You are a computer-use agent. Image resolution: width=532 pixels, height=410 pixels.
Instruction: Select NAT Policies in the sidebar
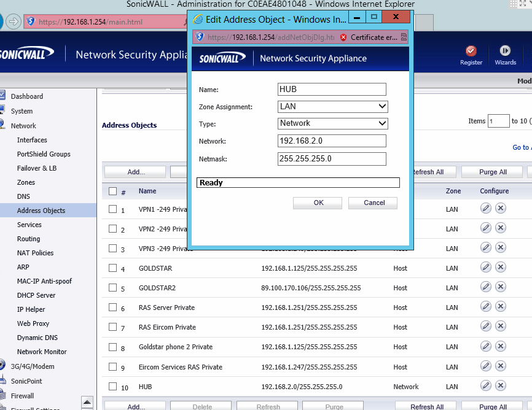pyautogui.click(x=35, y=253)
